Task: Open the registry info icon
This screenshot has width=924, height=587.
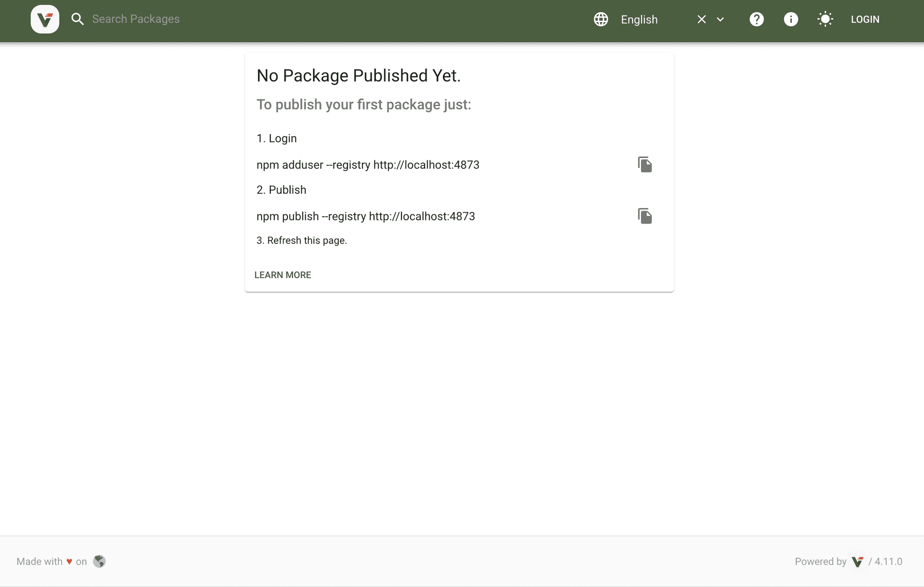Action: coord(790,19)
